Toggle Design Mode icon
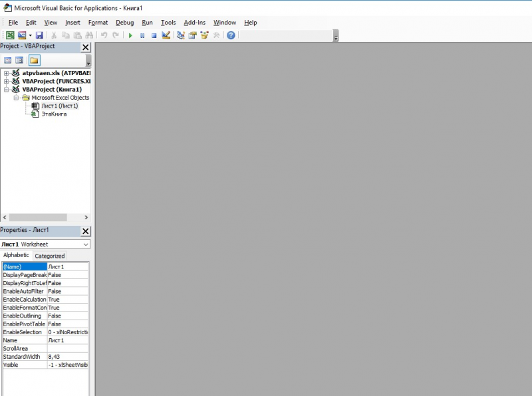 pos(166,35)
